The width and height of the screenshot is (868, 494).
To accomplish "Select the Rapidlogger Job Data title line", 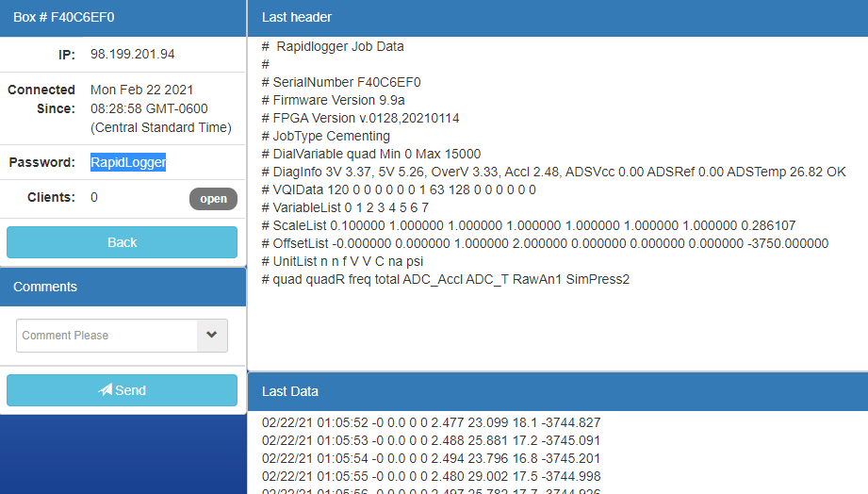I will coord(333,46).
